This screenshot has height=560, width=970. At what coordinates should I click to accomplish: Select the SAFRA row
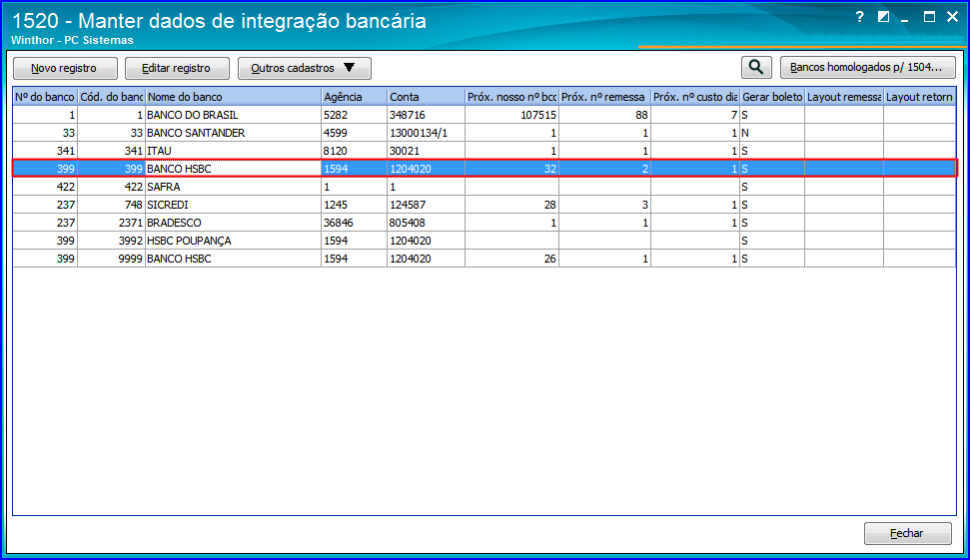[485, 187]
